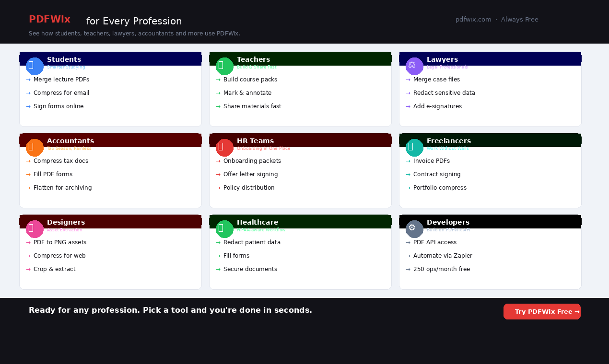609x364 pixels.
Task: Click the green Teachers circle icon
Action: coord(224,66)
